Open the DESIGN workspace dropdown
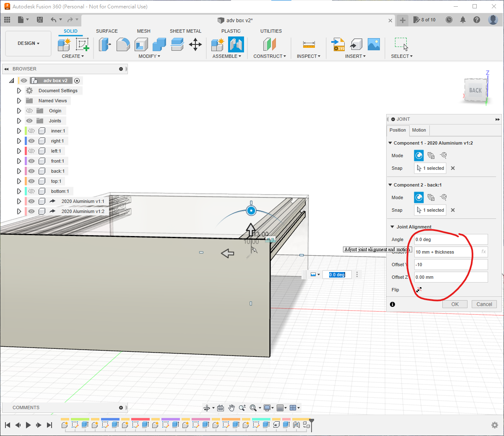Image resolution: width=504 pixels, height=436 pixels. [x=28, y=43]
